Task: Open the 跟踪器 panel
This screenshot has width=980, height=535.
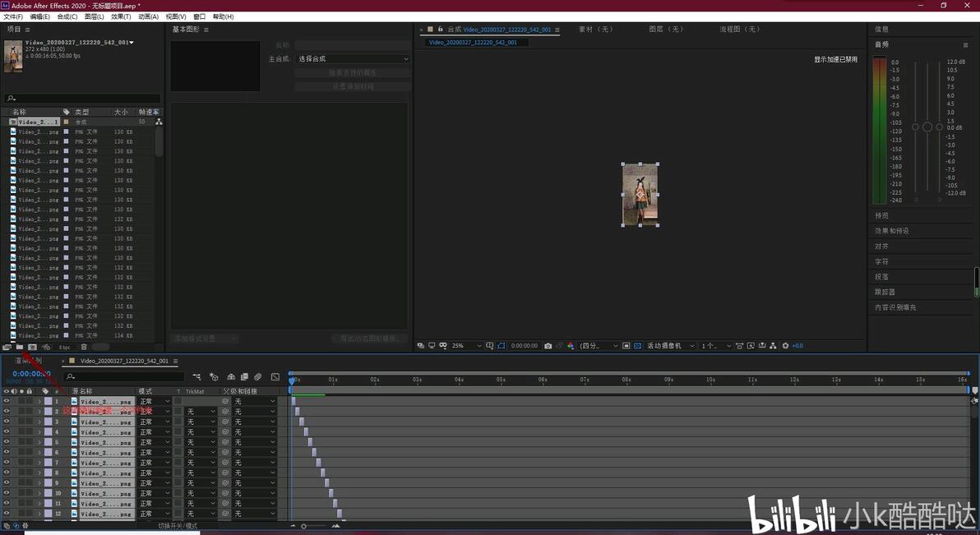Action: [885, 292]
